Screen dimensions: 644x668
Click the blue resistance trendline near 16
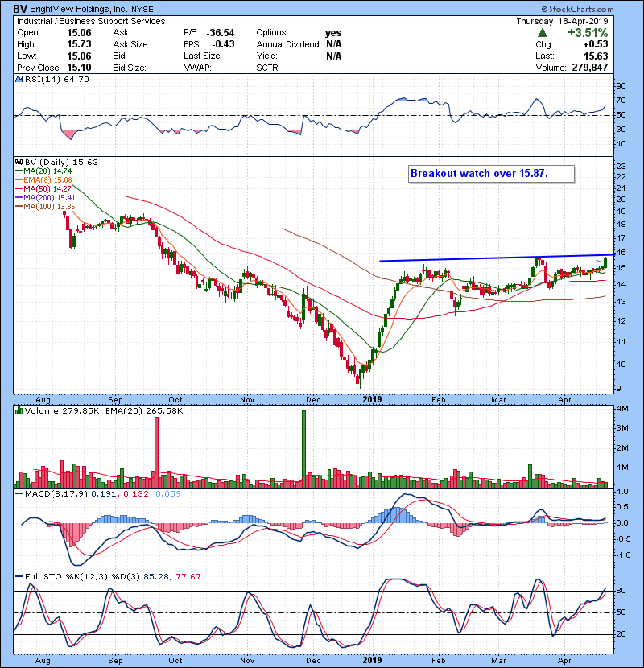pyautogui.click(x=497, y=258)
